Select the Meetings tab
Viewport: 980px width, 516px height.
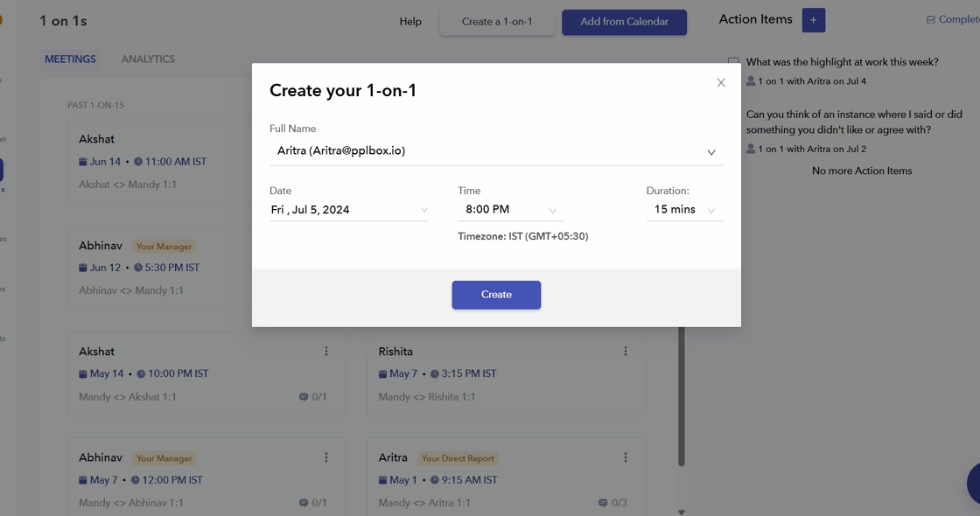pyautogui.click(x=70, y=59)
